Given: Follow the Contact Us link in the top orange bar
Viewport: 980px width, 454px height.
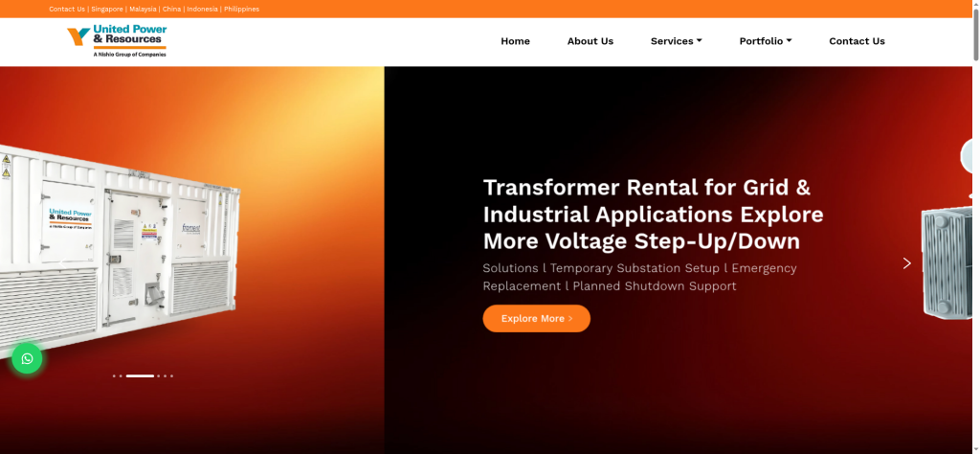Looking at the screenshot, I should pos(67,9).
